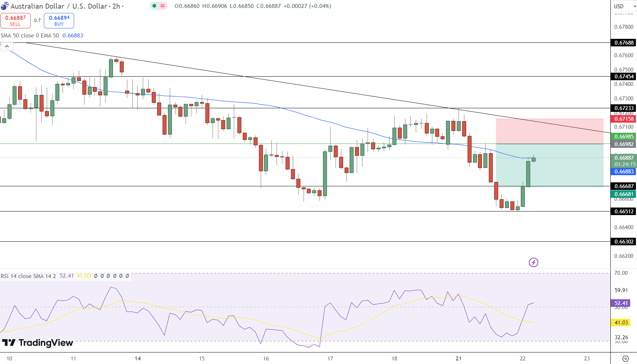This screenshot has width=637, height=364.
Task: Click the pink approximate-data indicator icon
Action: coord(163,6)
